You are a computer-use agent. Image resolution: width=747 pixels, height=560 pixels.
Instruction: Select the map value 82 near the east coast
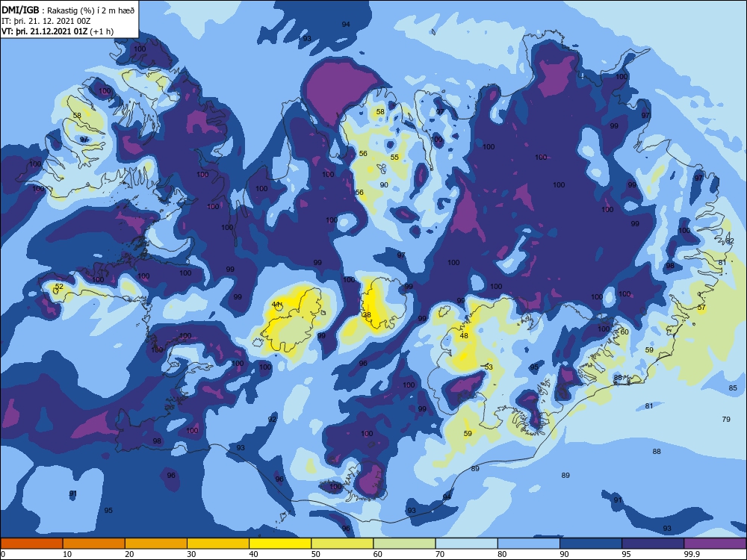click(x=730, y=241)
